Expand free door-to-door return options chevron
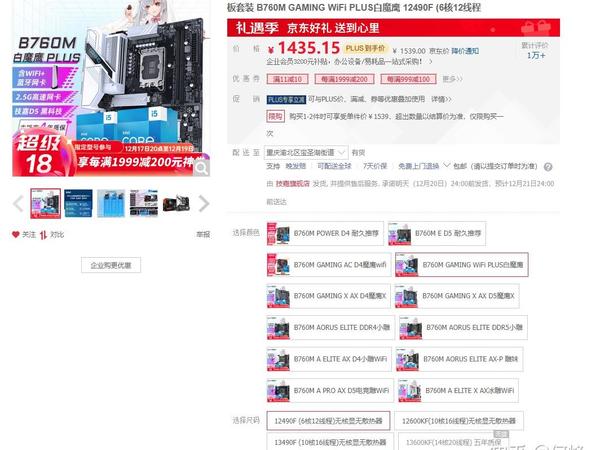Screen dimensions: 600x450 coord(446,166)
